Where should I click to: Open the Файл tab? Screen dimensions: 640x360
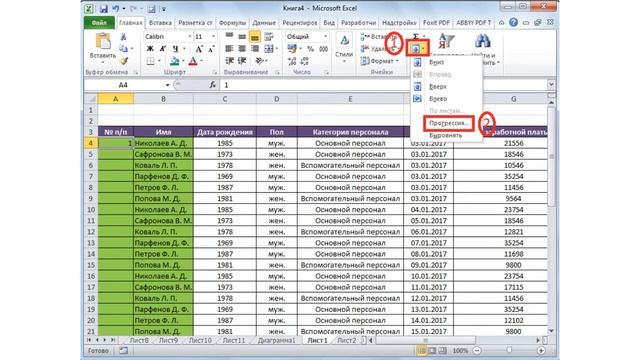(99, 23)
